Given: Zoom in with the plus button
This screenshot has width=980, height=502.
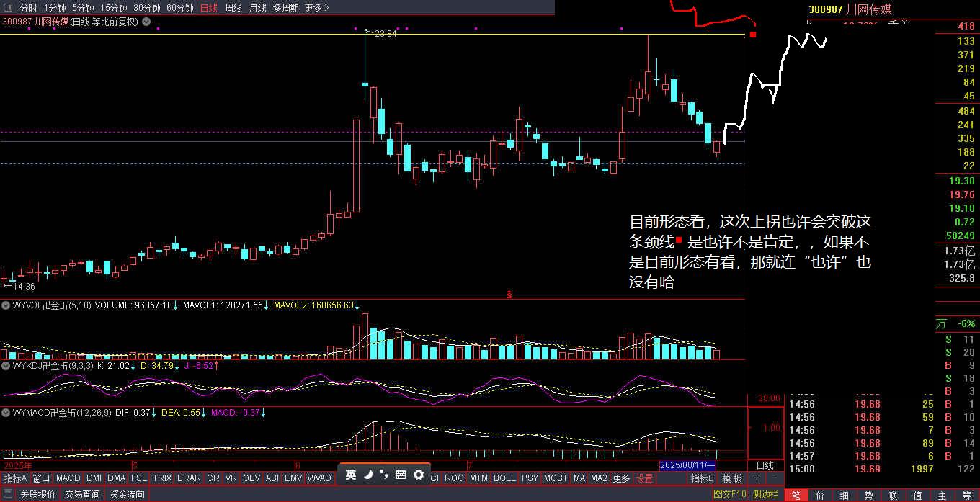Looking at the screenshot, I should pos(757,478).
